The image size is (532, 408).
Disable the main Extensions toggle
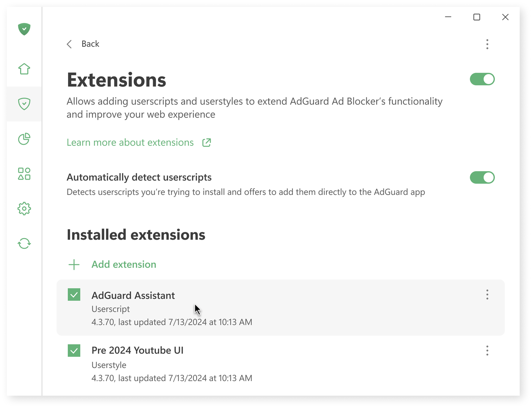click(482, 79)
